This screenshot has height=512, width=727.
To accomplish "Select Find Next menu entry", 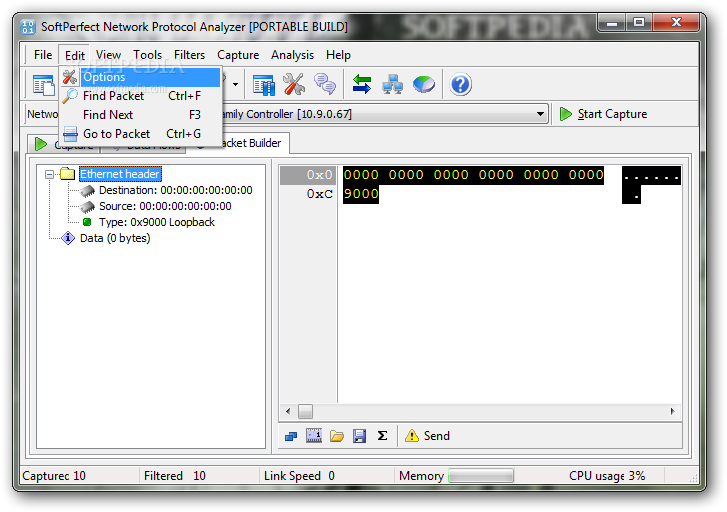I will pyautogui.click(x=141, y=115).
